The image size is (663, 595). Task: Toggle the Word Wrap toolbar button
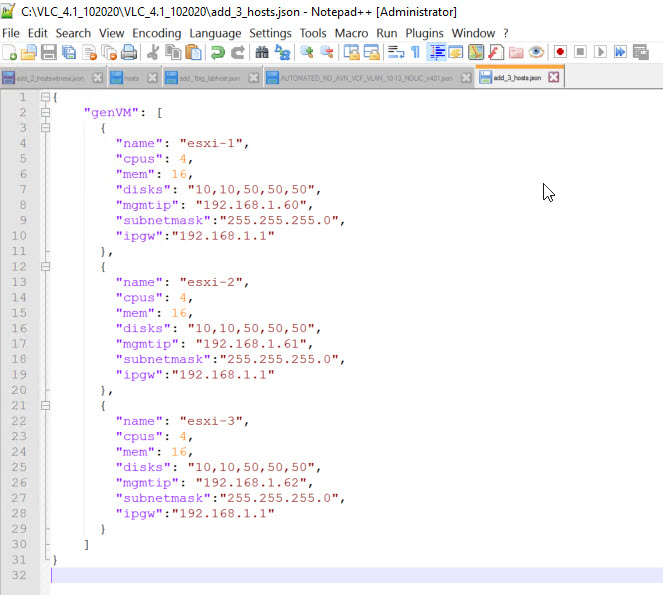point(396,52)
